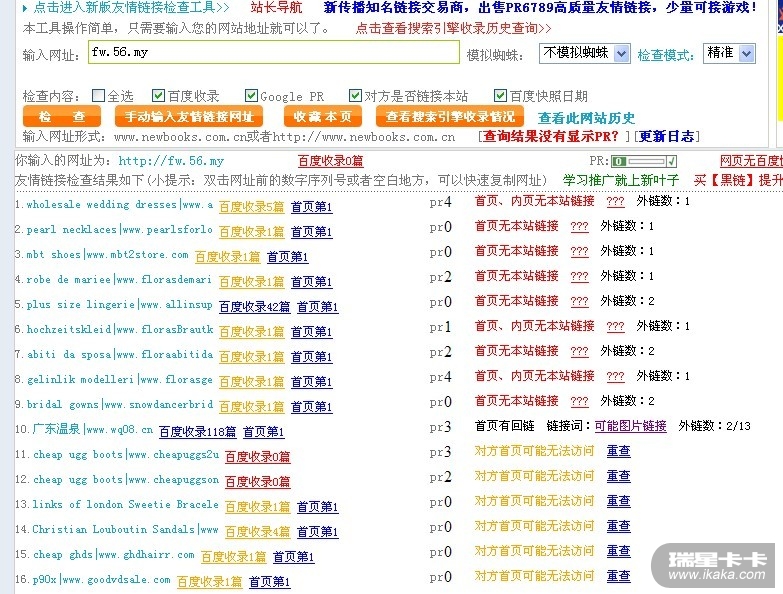Open the 更新日志 link
Viewport: 783px width, 594px height.
[x=666, y=136]
